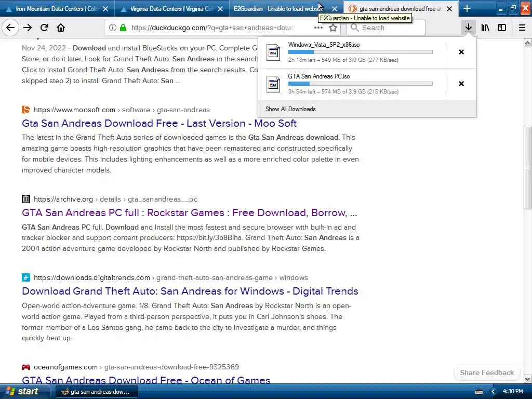Click https://www.moosoft.com result URL
Image resolution: width=532 pixels, height=399 pixels.
pos(122,110)
